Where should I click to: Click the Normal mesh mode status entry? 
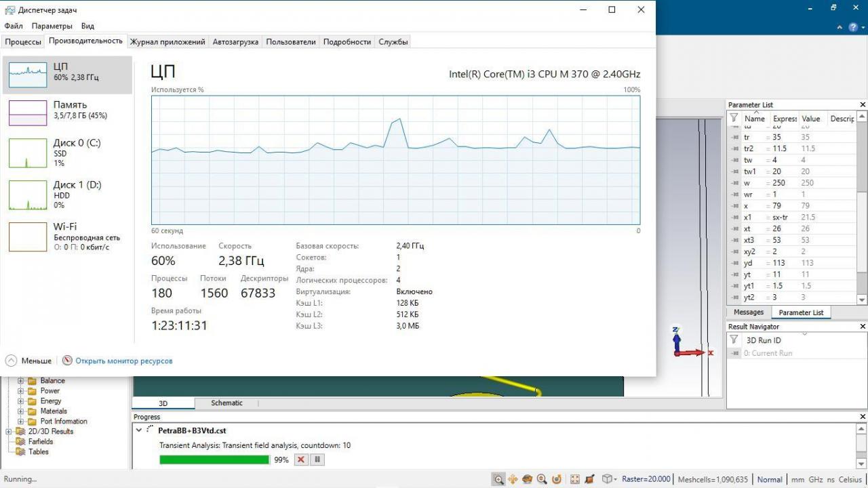770,479
